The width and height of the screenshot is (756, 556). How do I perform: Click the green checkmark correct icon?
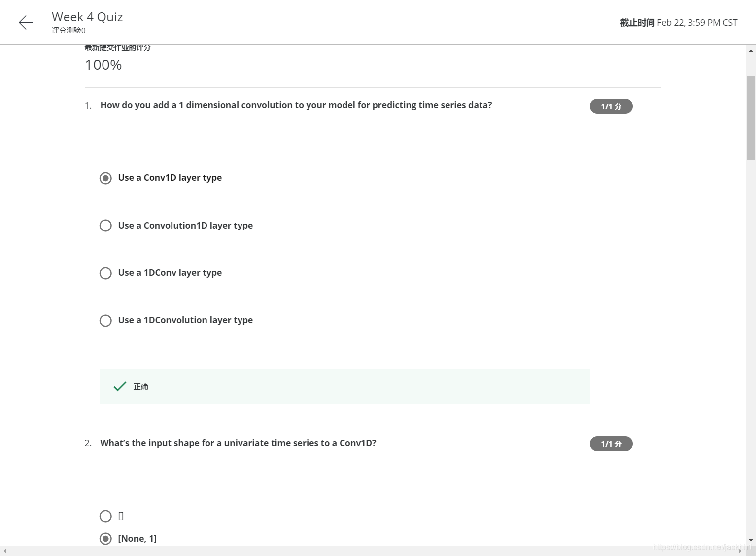(x=120, y=387)
